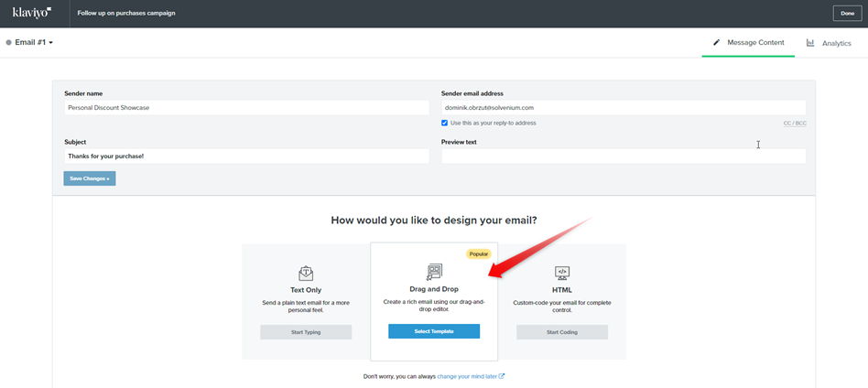
Task: Click the Save Changes button
Action: [x=90, y=178]
